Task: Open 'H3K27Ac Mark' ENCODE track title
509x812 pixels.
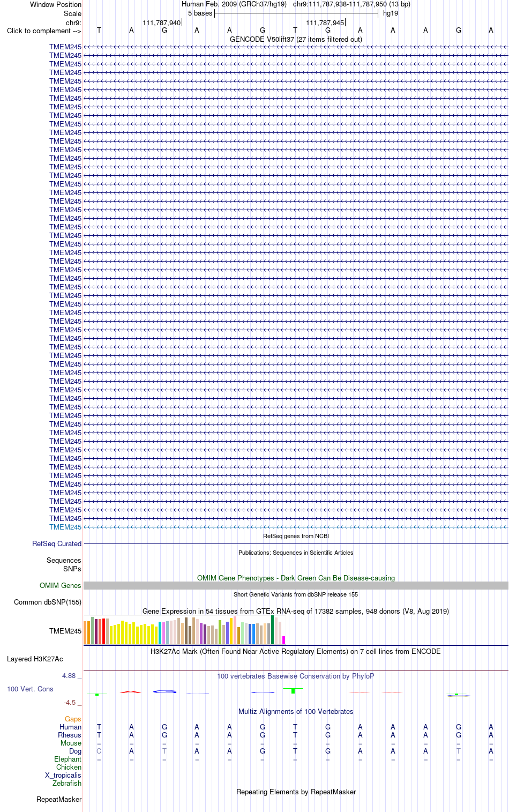Action: [x=296, y=651]
